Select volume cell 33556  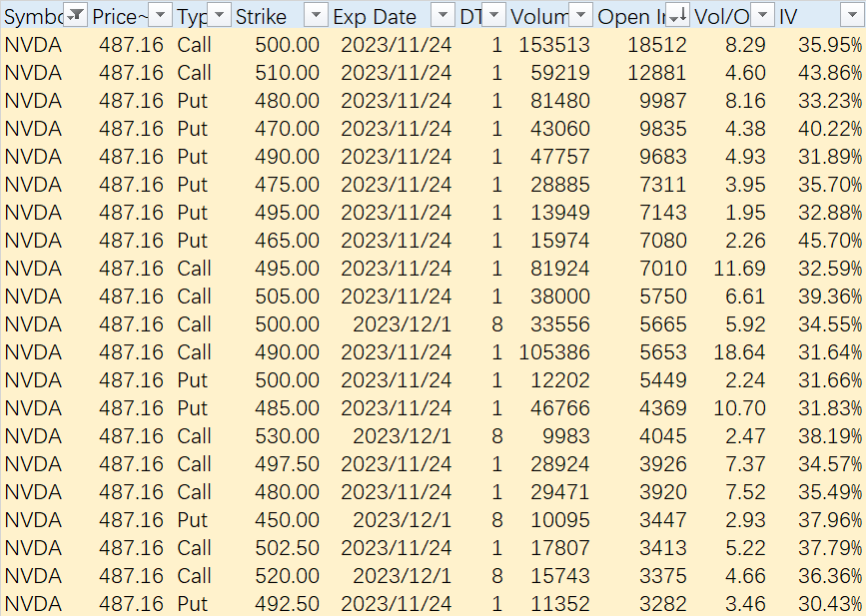[x=560, y=324]
